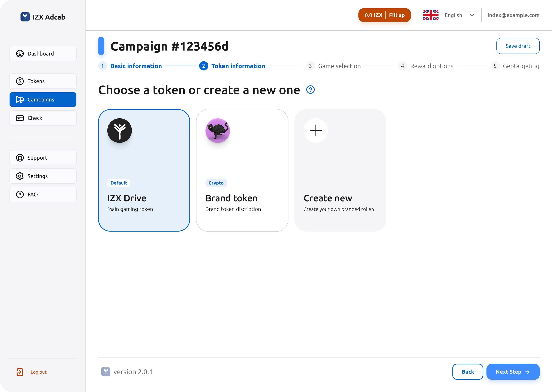552x392 pixels.
Task: Click the help icon next to heading
Action: [310, 90]
